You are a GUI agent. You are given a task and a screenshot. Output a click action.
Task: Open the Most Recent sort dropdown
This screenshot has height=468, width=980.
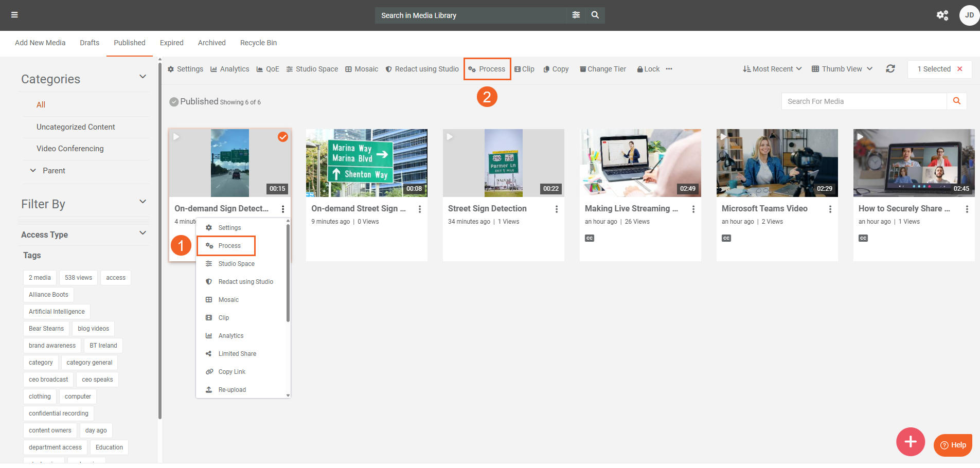pyautogui.click(x=772, y=69)
